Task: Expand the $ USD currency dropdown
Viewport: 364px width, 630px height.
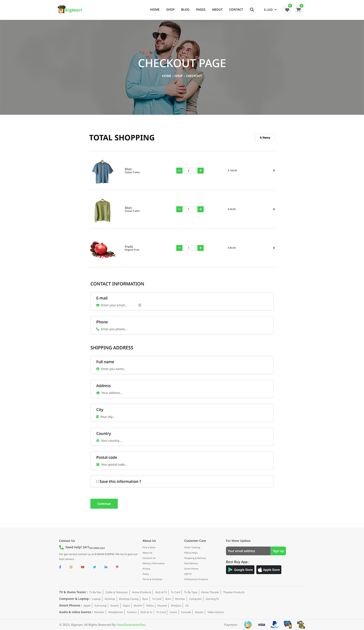Action: 270,10
